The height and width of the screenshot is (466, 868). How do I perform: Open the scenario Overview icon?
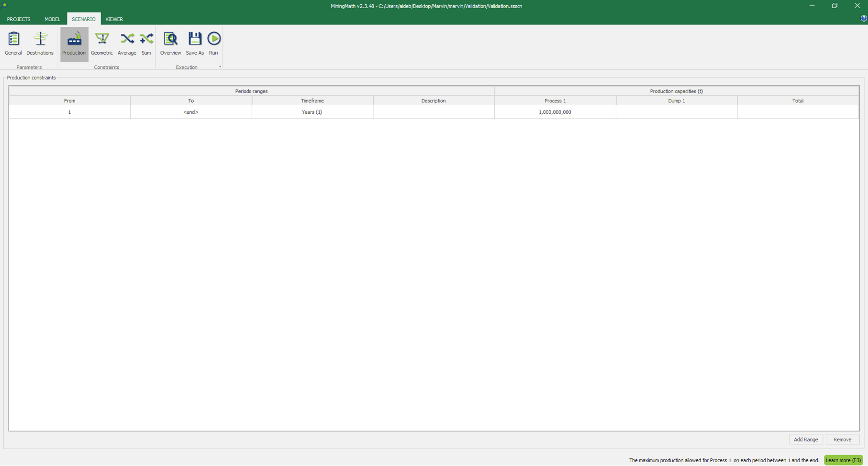(x=170, y=44)
